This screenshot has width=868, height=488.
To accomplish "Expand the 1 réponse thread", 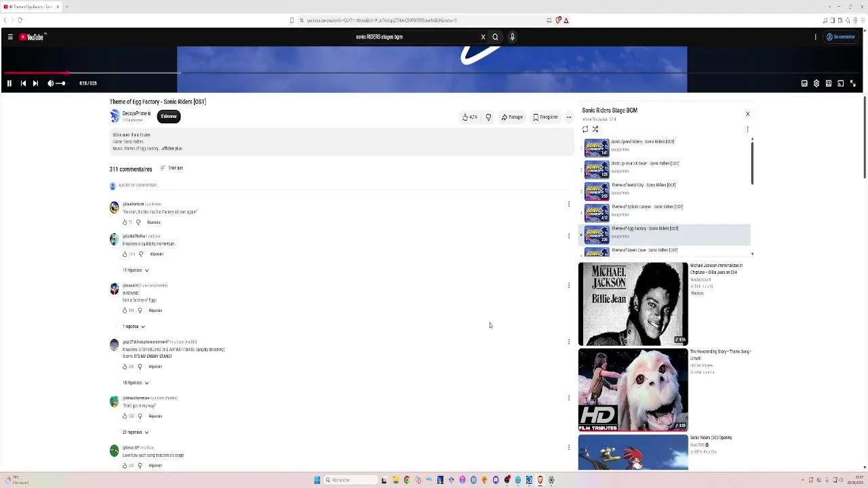I will [134, 327].
